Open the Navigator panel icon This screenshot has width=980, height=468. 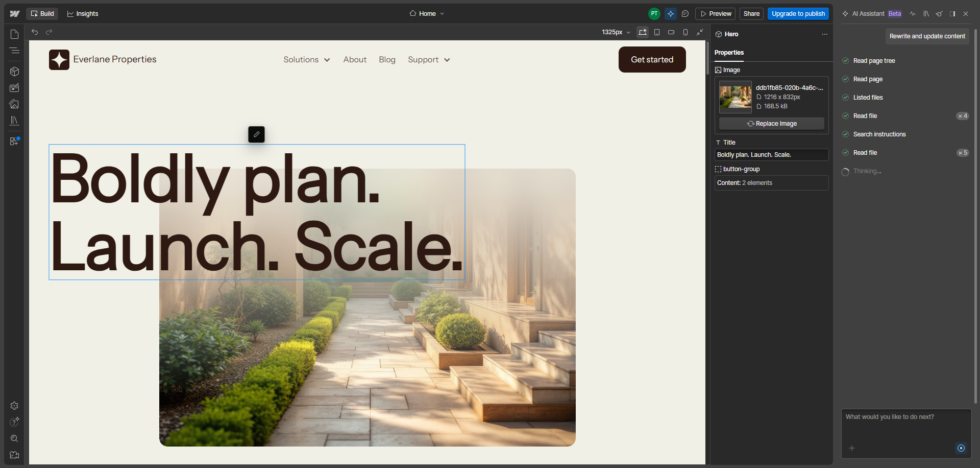click(14, 51)
